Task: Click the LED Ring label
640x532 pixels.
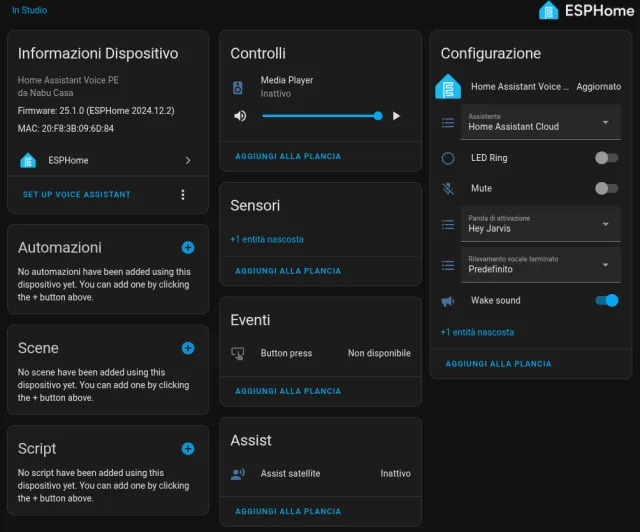Action: click(489, 158)
